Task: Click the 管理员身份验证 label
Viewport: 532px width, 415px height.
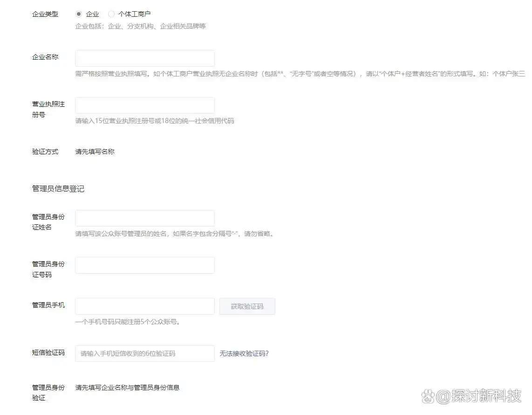Action: [48, 393]
